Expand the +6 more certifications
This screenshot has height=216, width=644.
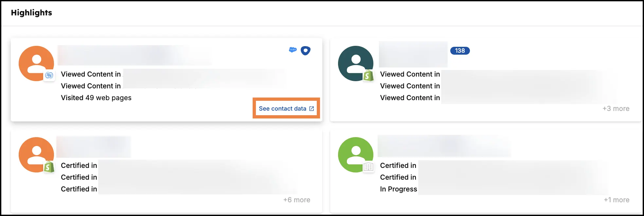click(x=296, y=200)
